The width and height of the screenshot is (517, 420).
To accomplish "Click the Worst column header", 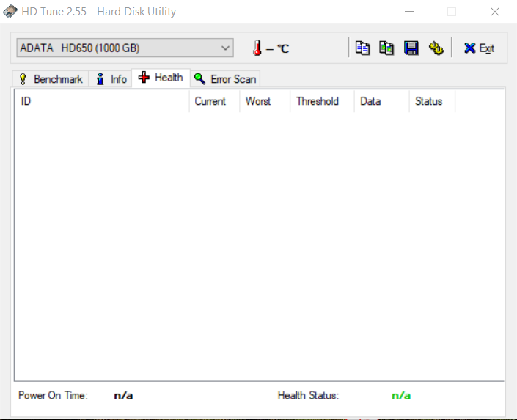I will tap(265, 101).
